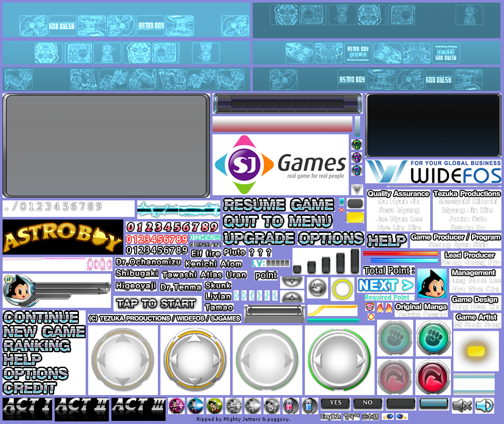The image size is (504, 424).
Task: Click the yellow ring icon
Action: coord(343,288)
